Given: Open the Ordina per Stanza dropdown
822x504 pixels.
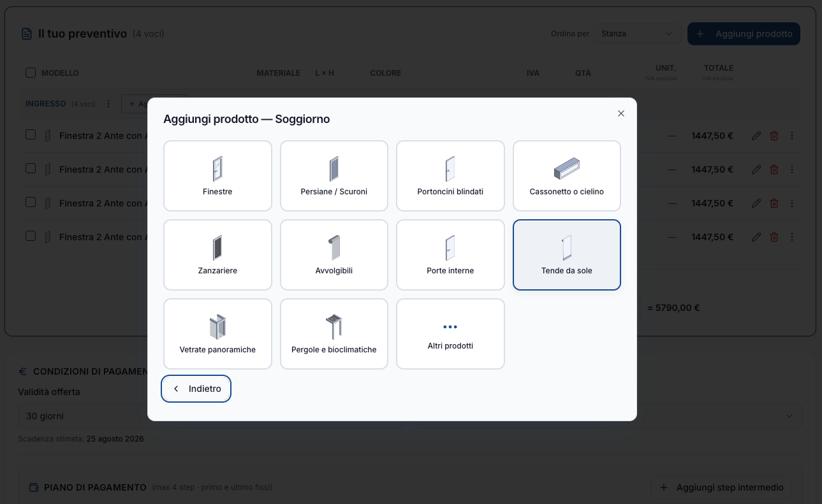Looking at the screenshot, I should pyautogui.click(x=636, y=34).
